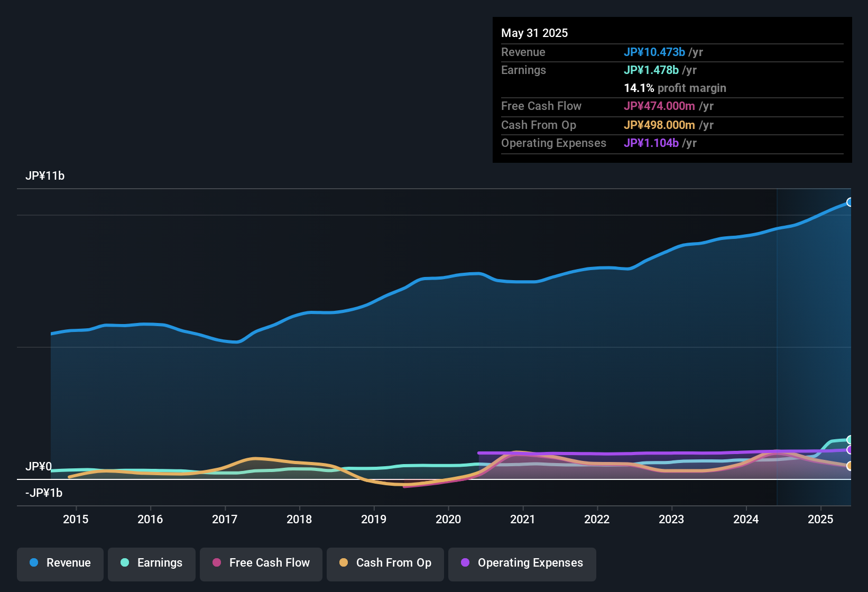868x592 pixels.
Task: Click the 14.1% profit margin text
Action: (x=675, y=88)
